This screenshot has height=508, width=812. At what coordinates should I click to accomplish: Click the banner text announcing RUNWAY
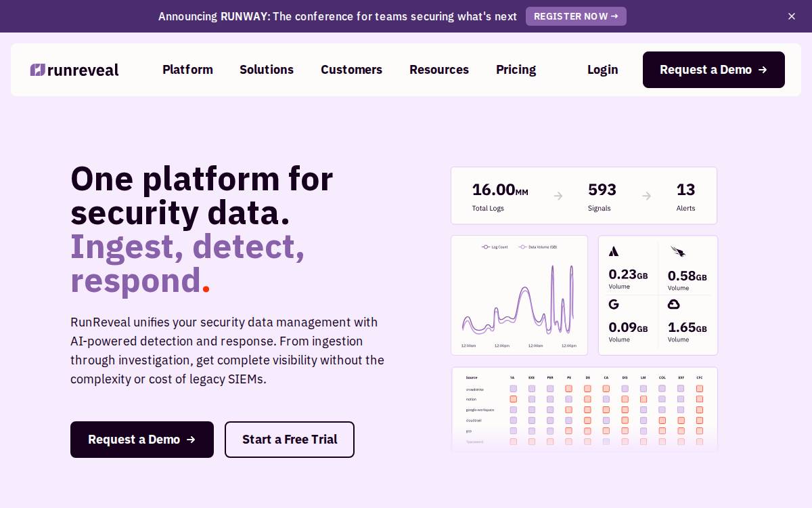pos(338,16)
